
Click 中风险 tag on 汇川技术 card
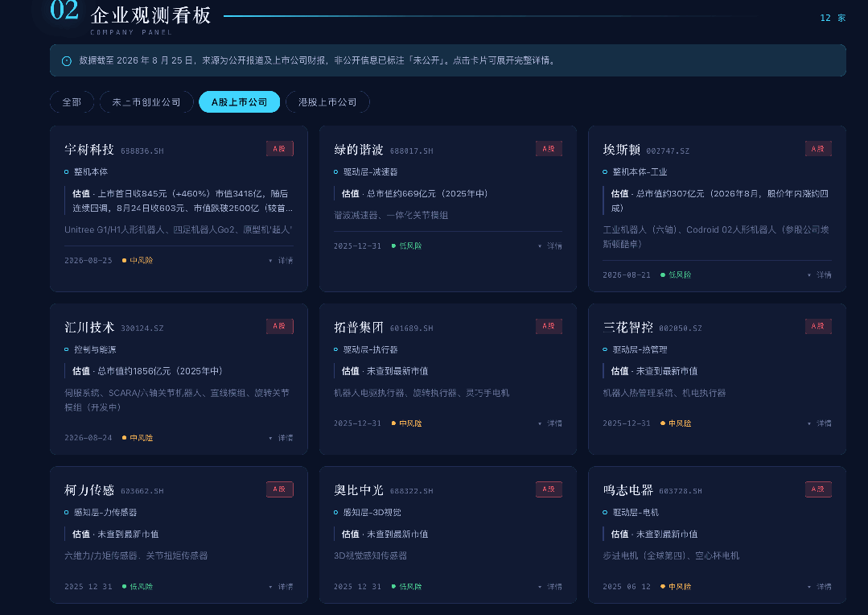click(x=138, y=438)
